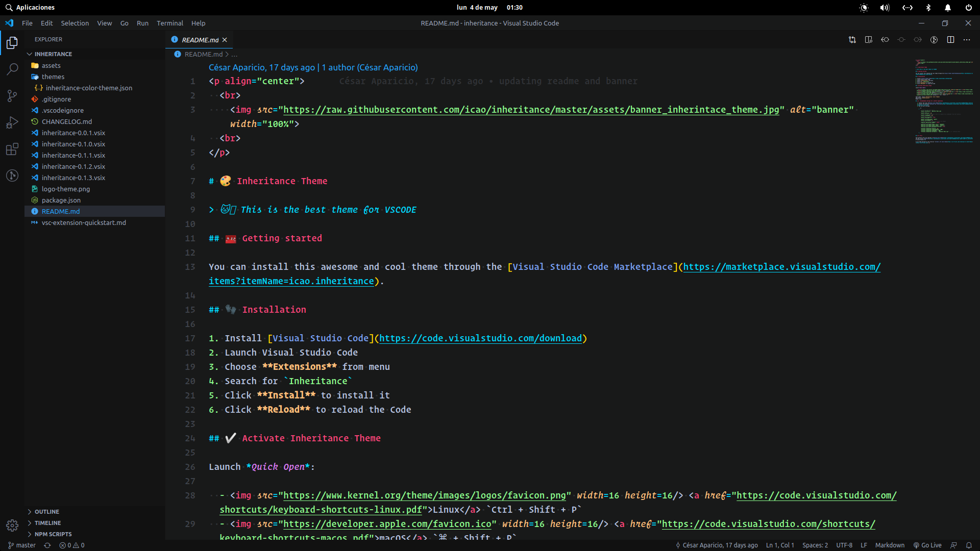The width and height of the screenshot is (980, 551).
Task: Click Split Editor Right icon
Action: click(950, 40)
